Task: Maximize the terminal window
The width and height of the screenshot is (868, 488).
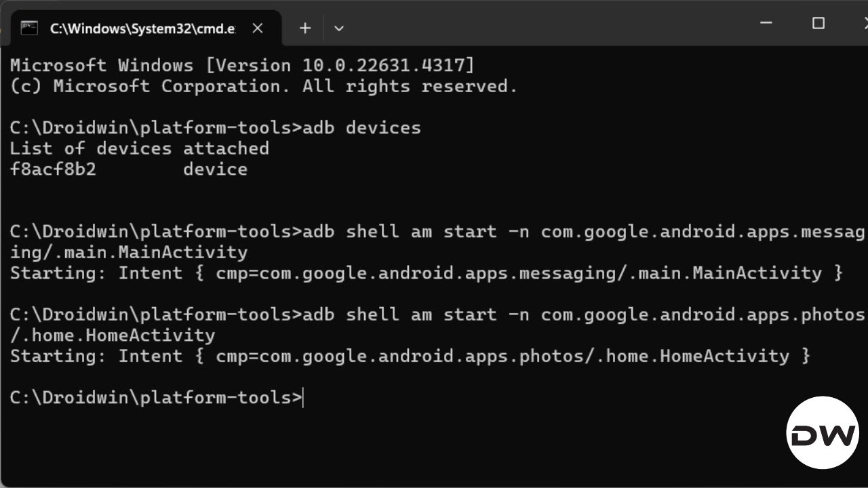Action: pyautogui.click(x=818, y=24)
